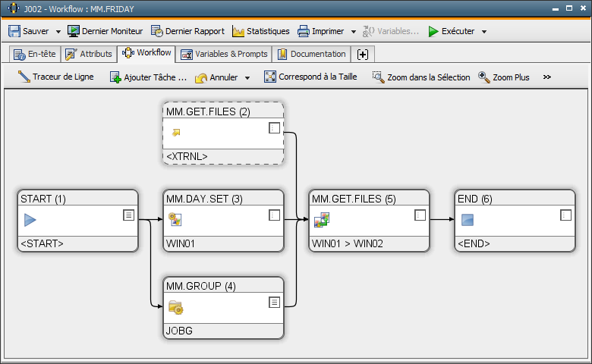Click the Zoom Plus tool
This screenshot has width=592, height=364.
[x=504, y=77]
